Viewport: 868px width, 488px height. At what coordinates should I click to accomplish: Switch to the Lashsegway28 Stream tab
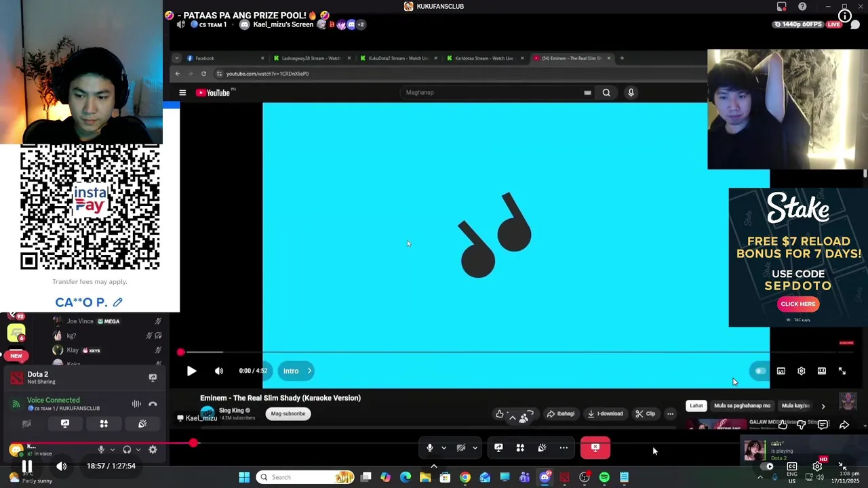coord(311,58)
